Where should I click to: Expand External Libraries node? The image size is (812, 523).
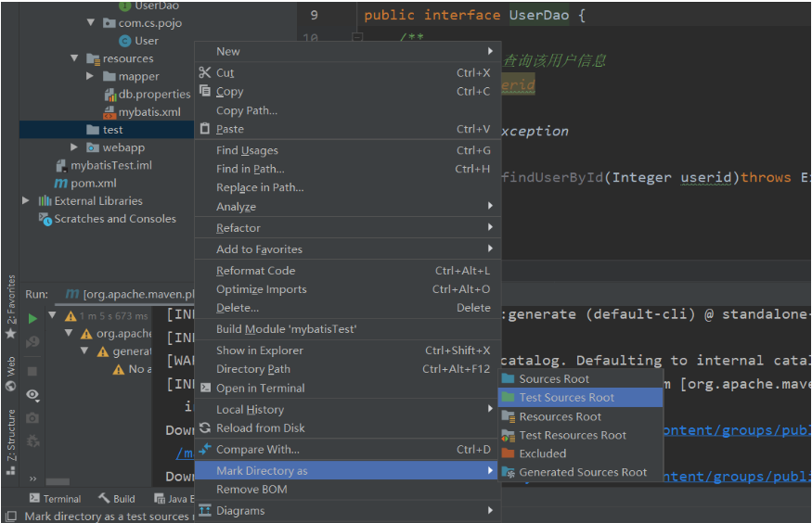point(25,200)
